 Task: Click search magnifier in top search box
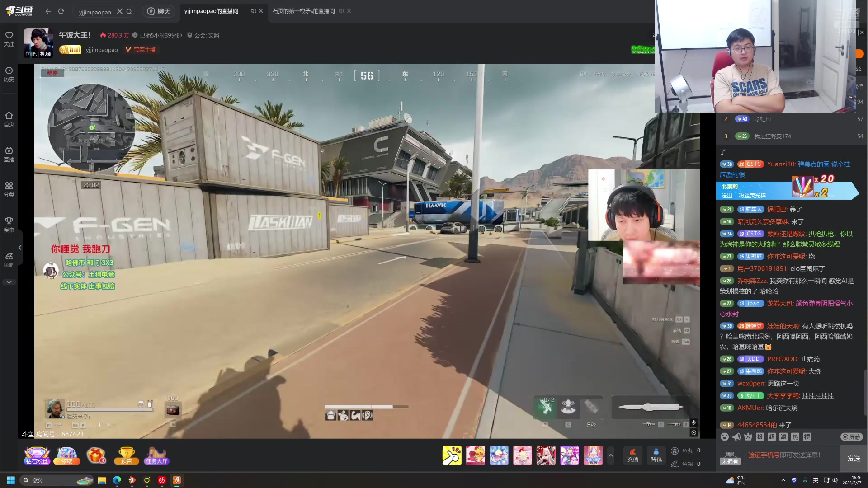click(129, 11)
